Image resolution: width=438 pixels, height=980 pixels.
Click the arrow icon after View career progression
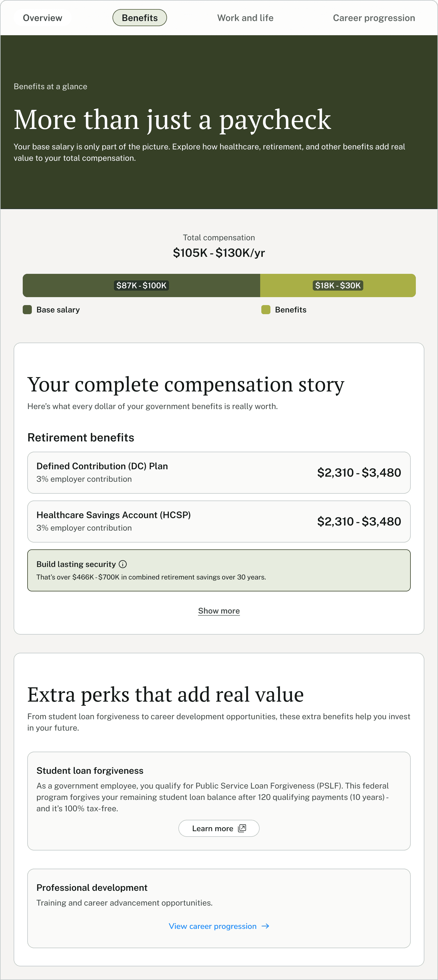pyautogui.click(x=266, y=926)
